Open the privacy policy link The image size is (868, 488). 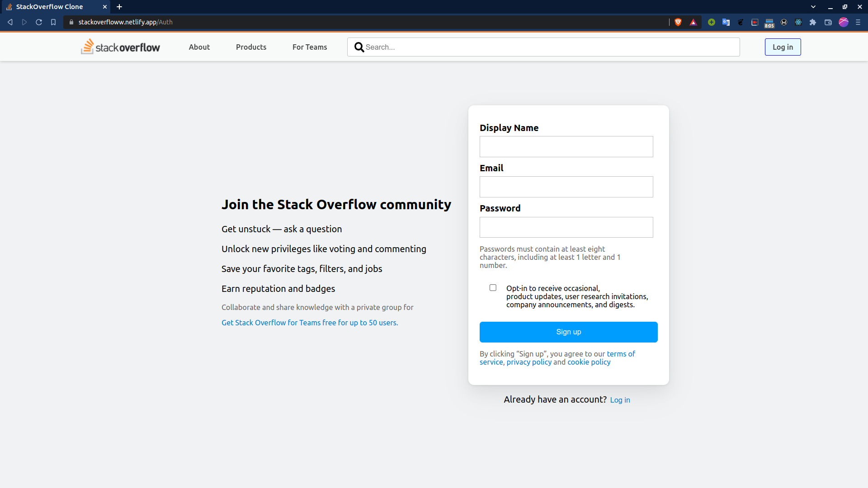click(x=529, y=362)
